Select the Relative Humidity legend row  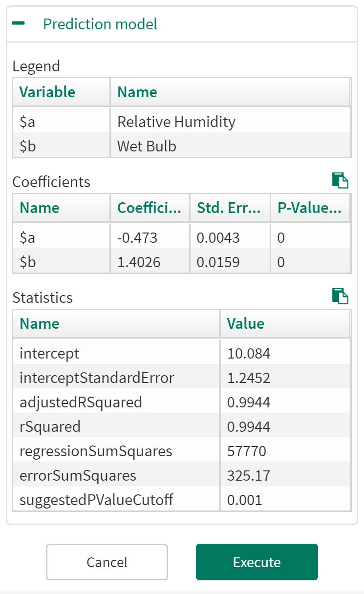(x=176, y=122)
